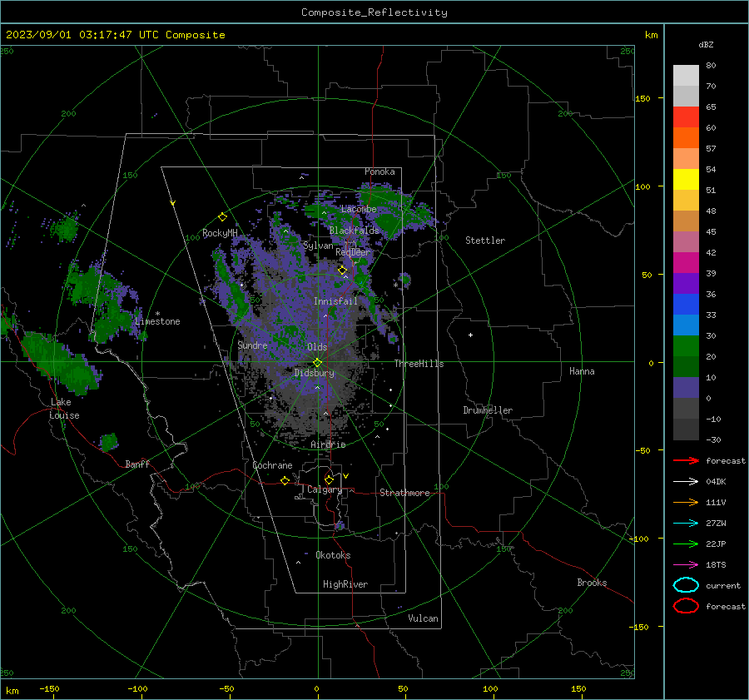Click the Banff label
The width and height of the screenshot is (749, 700).
pyautogui.click(x=137, y=464)
